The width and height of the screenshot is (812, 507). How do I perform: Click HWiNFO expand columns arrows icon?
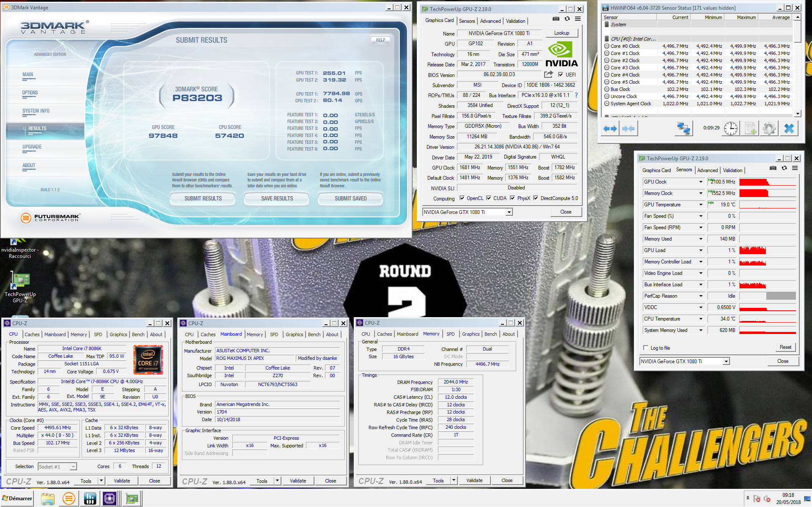click(610, 129)
